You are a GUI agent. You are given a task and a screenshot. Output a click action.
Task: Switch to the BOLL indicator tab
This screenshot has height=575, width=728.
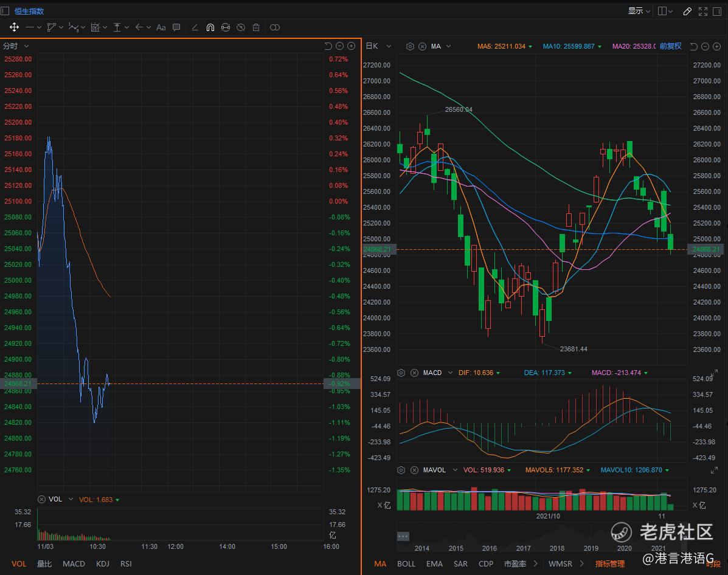click(x=406, y=563)
